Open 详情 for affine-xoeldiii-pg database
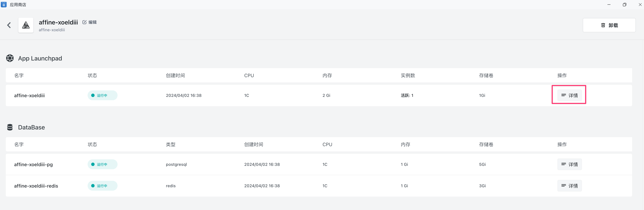The width and height of the screenshot is (644, 210). 569,164
